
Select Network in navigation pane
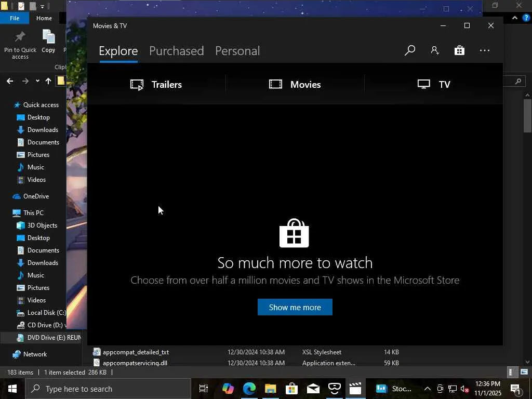point(35,354)
